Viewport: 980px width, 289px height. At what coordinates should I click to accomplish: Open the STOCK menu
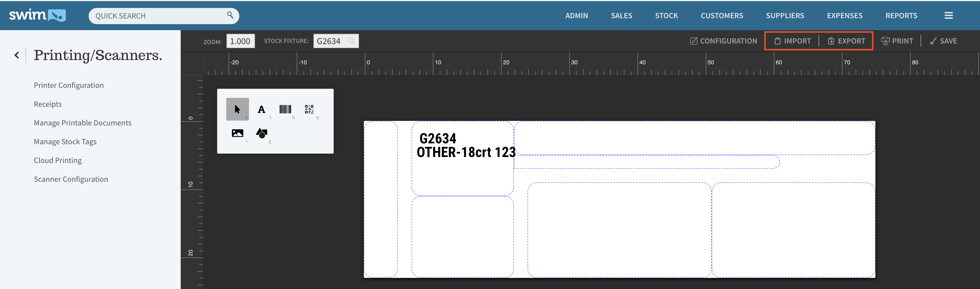tap(666, 16)
